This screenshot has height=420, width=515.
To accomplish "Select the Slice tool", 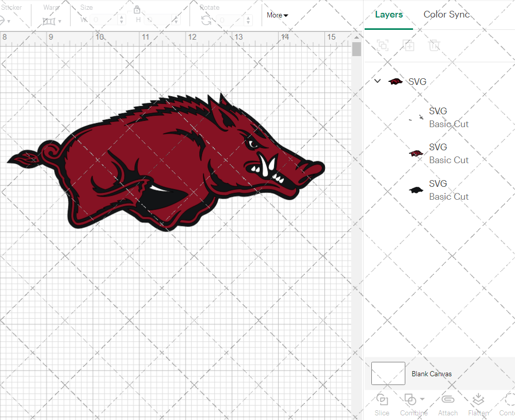I will (x=382, y=404).
